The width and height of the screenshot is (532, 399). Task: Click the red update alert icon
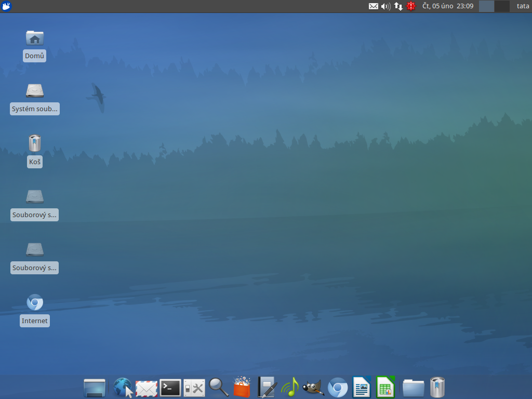tap(411, 6)
